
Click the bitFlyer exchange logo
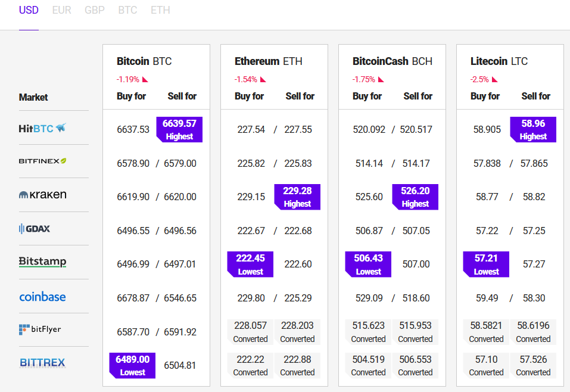point(40,329)
